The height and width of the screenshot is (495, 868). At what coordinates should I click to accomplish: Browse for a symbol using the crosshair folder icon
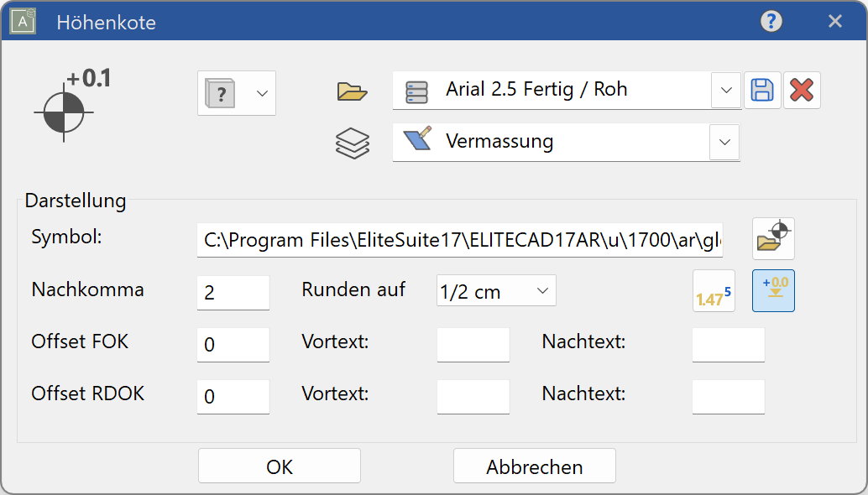tap(773, 238)
